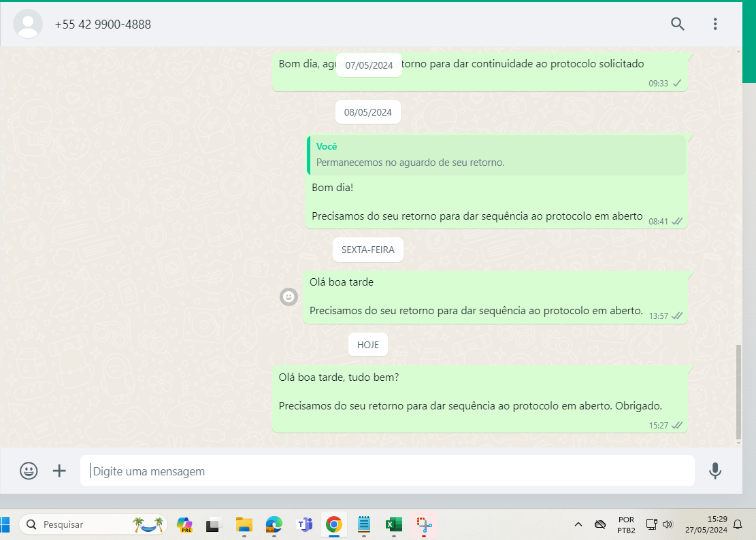Click the 'Bom dia!' message sent at 08:41

point(496,181)
